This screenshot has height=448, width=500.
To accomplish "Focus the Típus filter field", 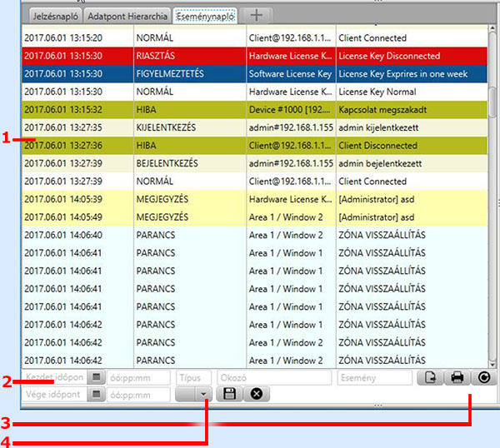I will pyautogui.click(x=193, y=378).
